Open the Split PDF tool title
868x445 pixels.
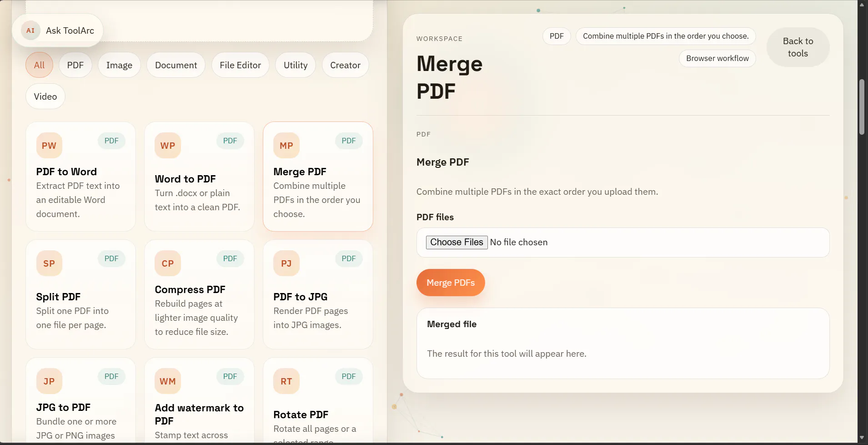(58, 297)
